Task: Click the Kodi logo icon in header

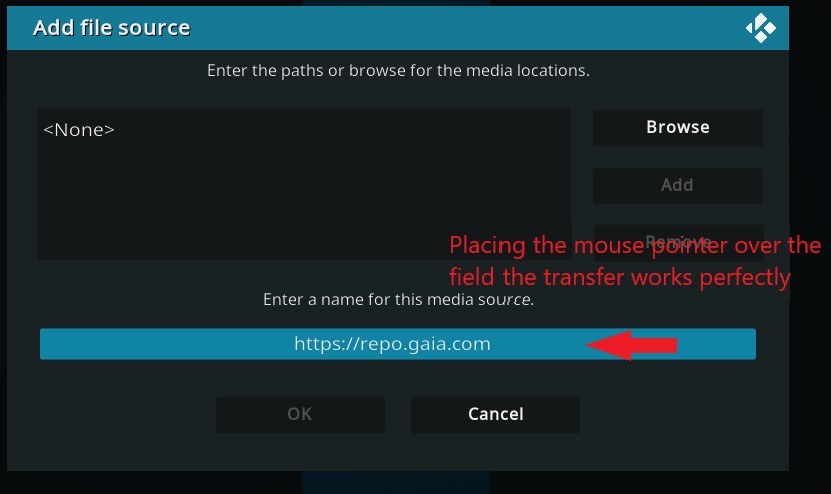Action: [x=761, y=28]
